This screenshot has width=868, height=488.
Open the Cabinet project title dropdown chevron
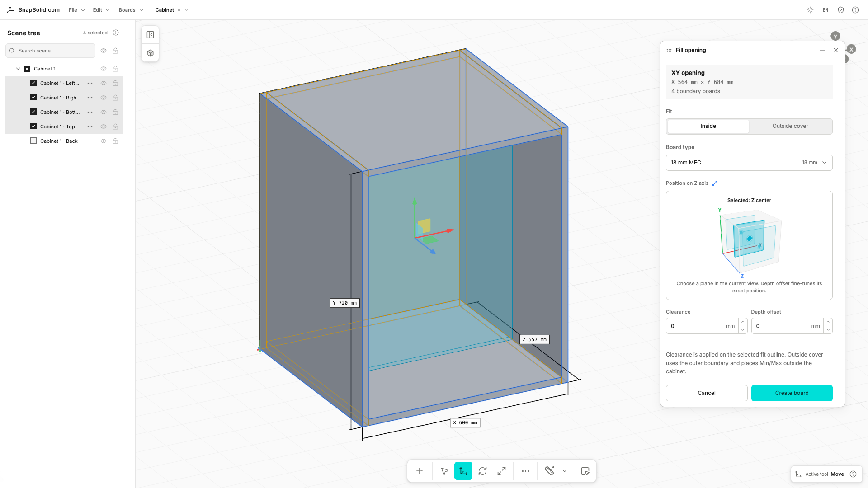click(187, 10)
